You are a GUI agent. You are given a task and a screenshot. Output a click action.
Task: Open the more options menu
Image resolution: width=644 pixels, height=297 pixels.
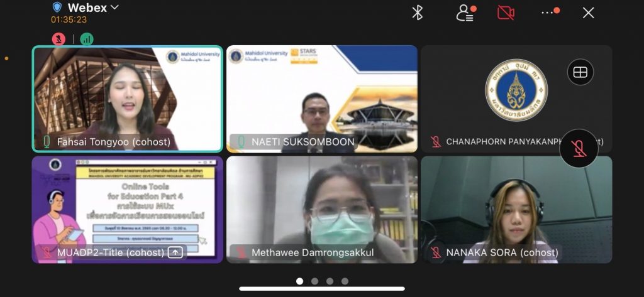(550, 13)
